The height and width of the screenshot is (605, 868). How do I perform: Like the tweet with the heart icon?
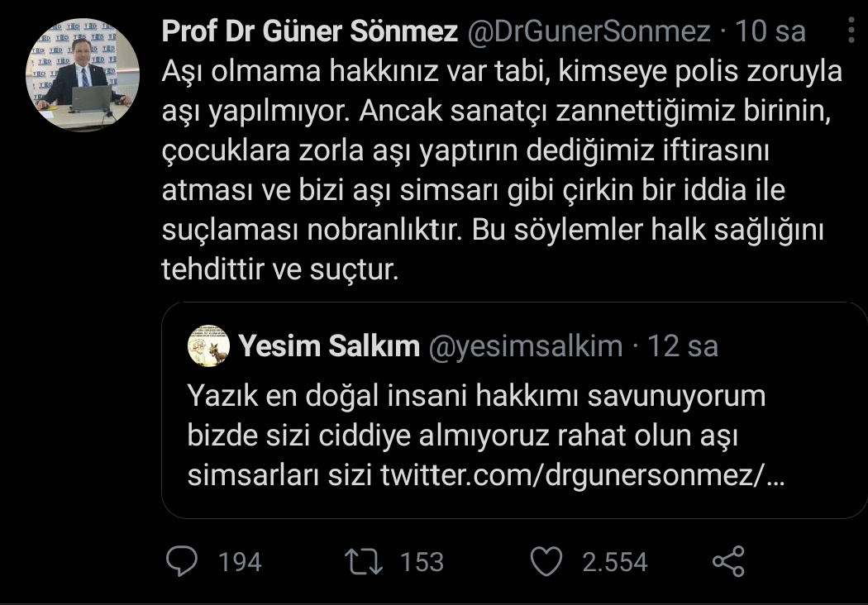[x=546, y=562]
